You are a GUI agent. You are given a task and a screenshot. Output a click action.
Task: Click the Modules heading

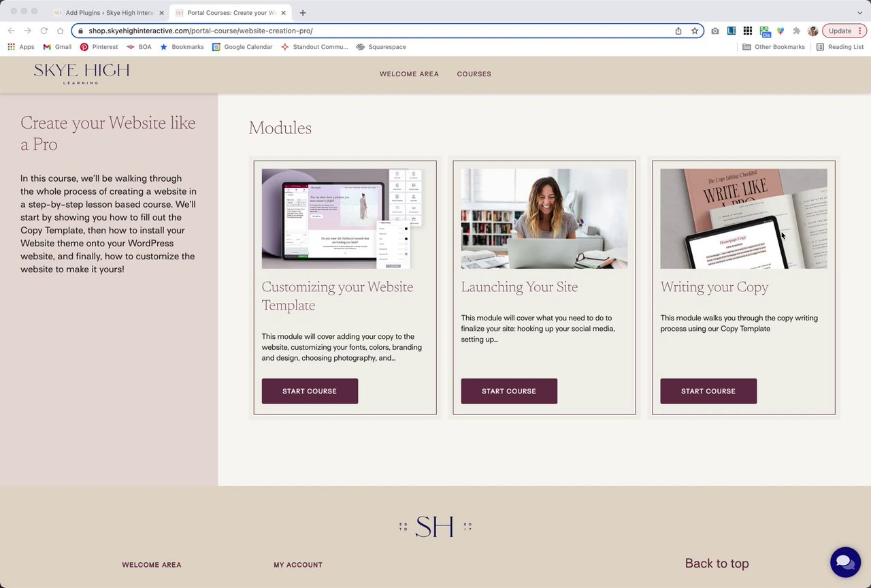pos(280,128)
